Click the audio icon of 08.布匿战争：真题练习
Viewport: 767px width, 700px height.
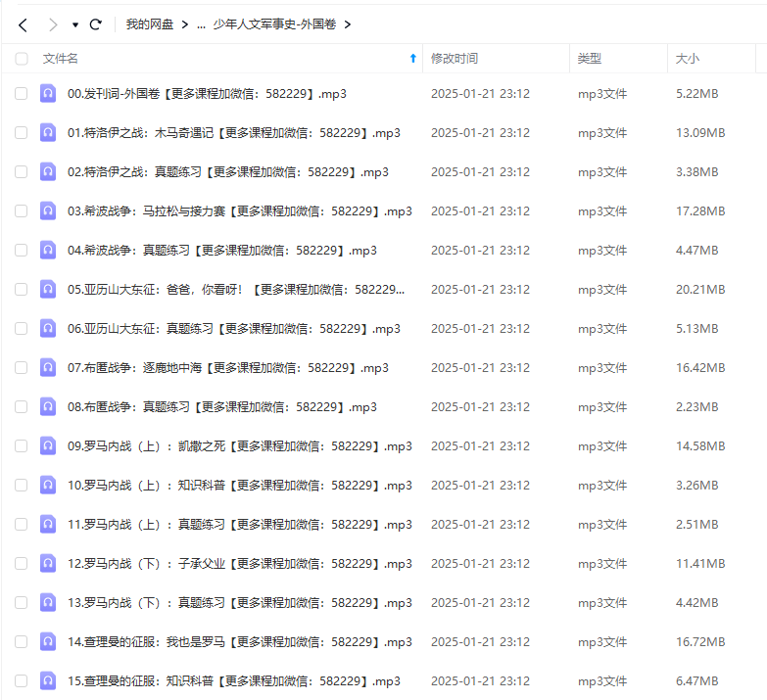click(x=48, y=406)
